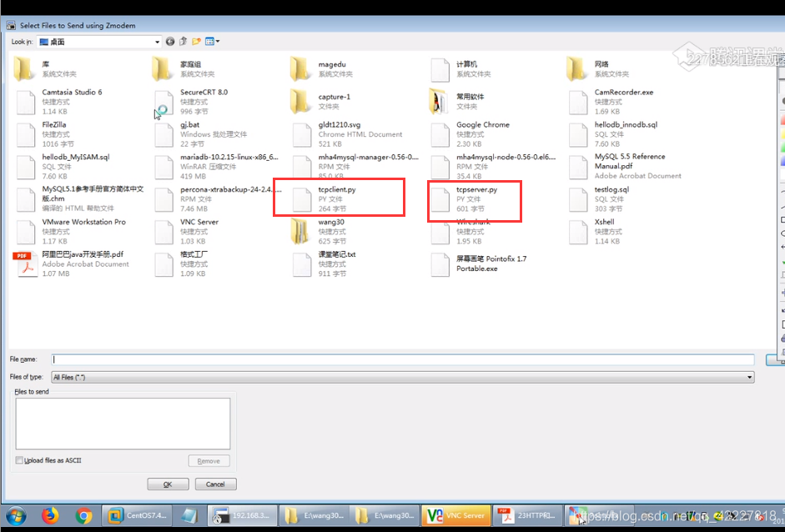Open the Windows Start menu
Image resolution: width=785 pixels, height=532 pixels.
click(17, 515)
